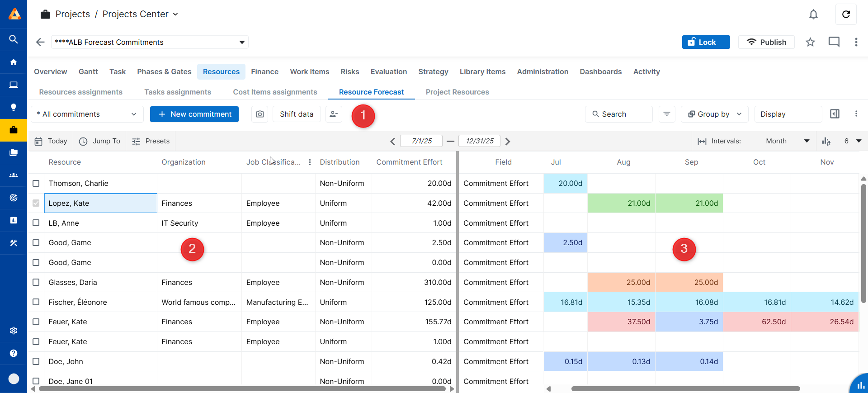Click the start date field 7/1/25
The width and height of the screenshot is (868, 393).
(x=421, y=141)
